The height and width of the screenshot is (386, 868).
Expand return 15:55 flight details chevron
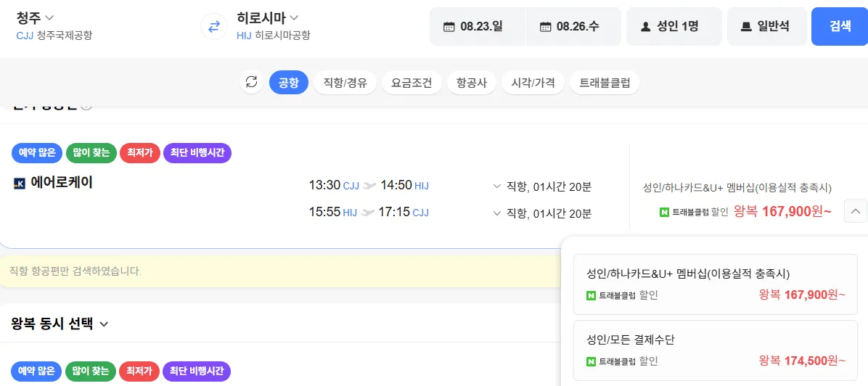point(497,213)
